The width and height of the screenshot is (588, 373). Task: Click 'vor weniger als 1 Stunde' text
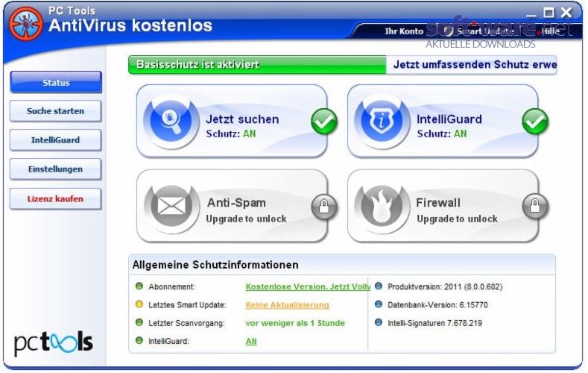pyautogui.click(x=295, y=323)
